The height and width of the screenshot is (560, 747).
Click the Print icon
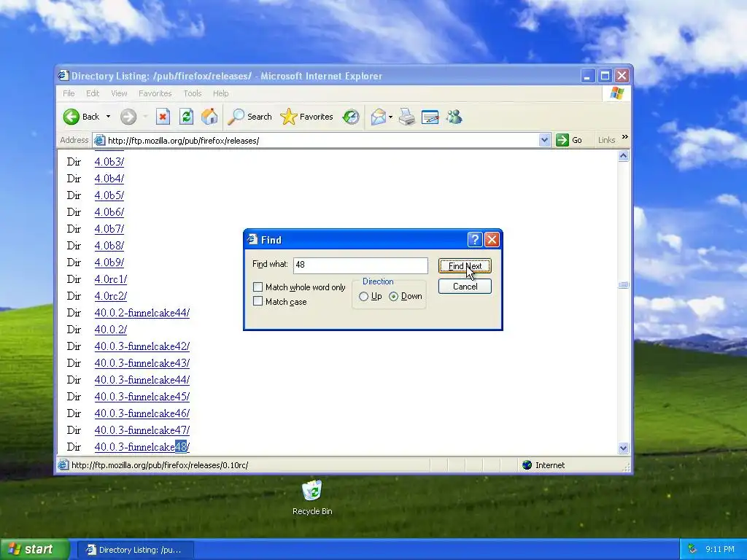coord(406,117)
